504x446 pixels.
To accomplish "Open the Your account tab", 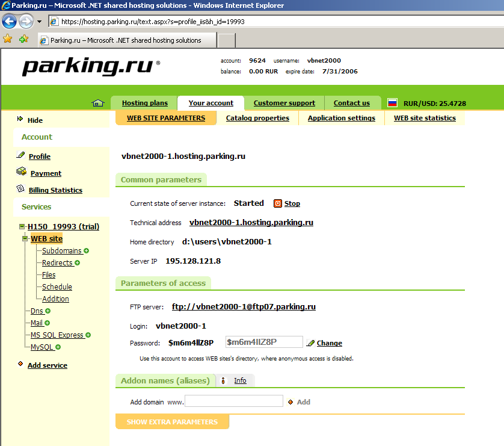I will coord(211,103).
